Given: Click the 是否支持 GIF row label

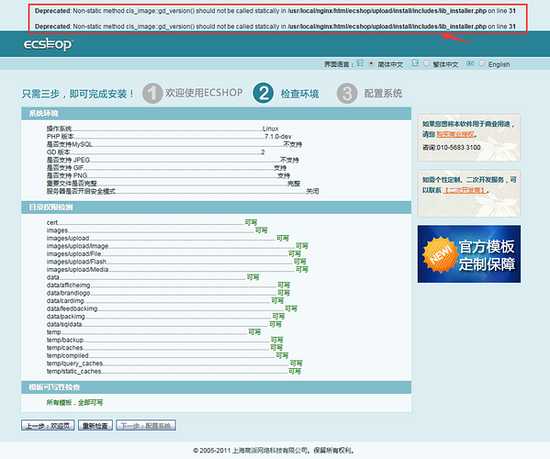Looking at the screenshot, I should pyautogui.click(x=65, y=168).
